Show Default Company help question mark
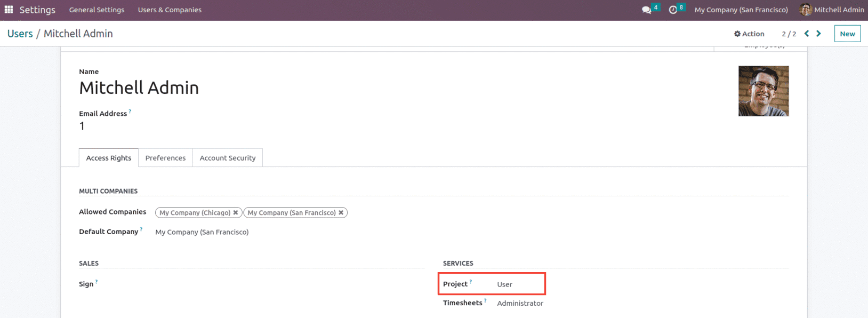Viewport: 868px width, 318px height. pos(141,229)
